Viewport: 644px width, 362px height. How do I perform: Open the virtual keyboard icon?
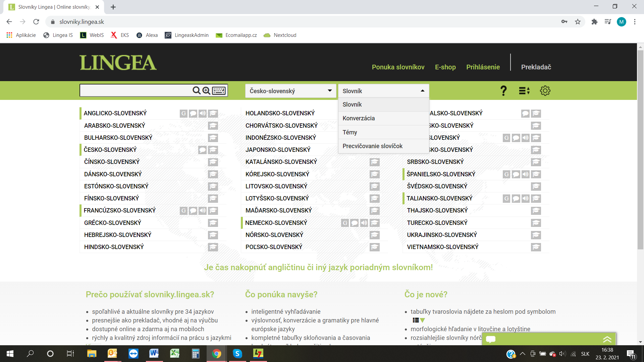pos(219,90)
